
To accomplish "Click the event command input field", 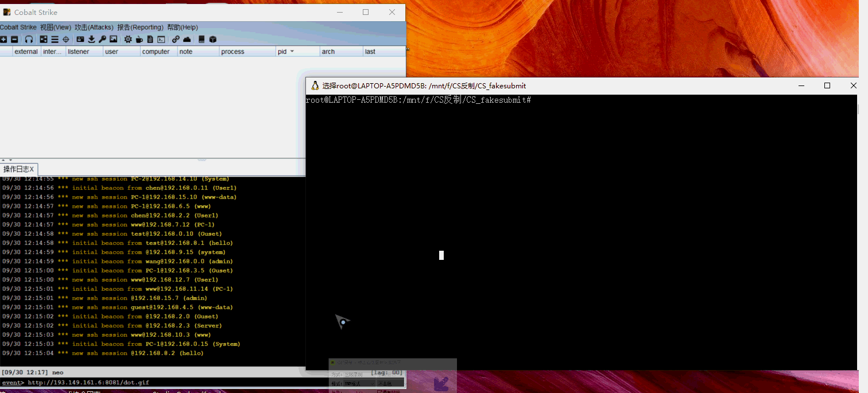I will [x=172, y=382].
